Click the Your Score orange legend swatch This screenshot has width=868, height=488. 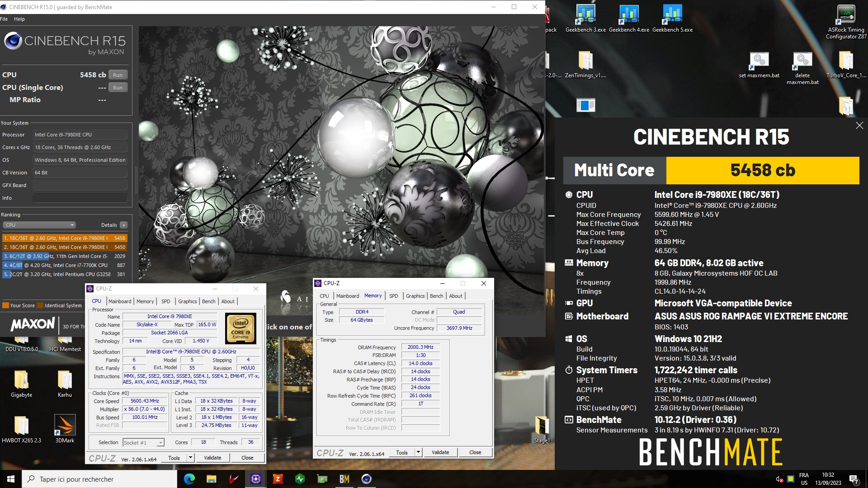[x=5, y=305]
